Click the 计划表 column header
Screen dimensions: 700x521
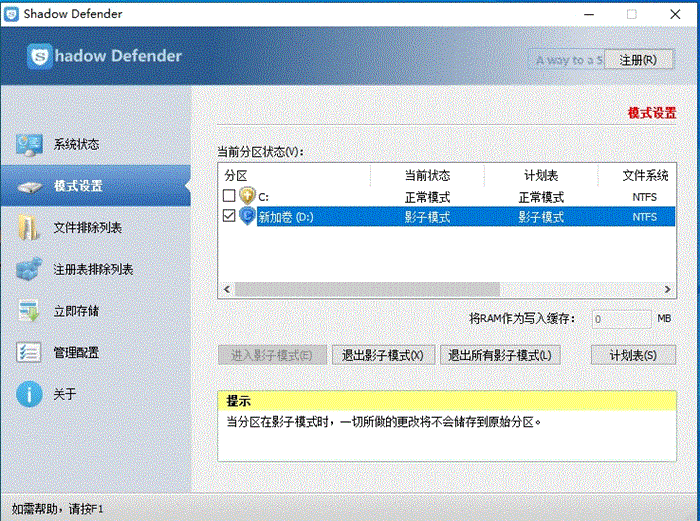pyautogui.click(x=541, y=175)
